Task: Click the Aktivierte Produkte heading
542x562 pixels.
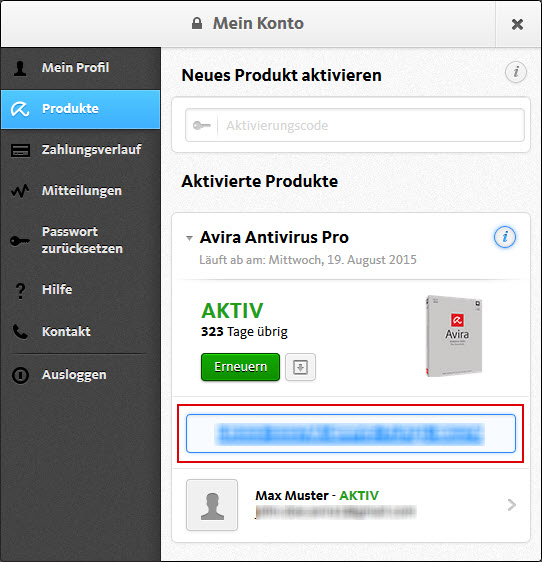Action: pos(260,181)
